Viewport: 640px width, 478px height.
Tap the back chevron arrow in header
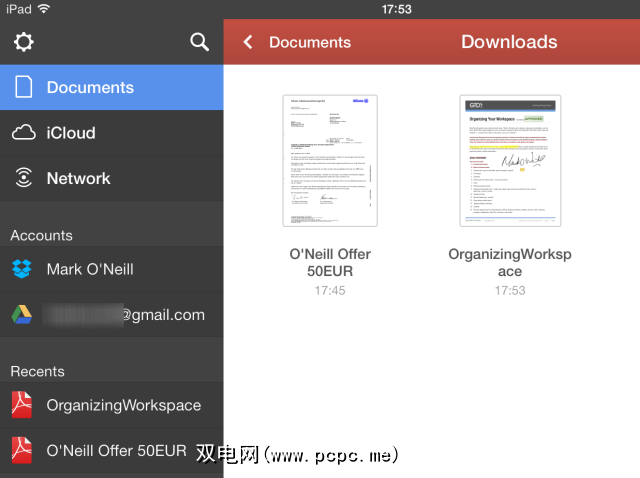[248, 42]
